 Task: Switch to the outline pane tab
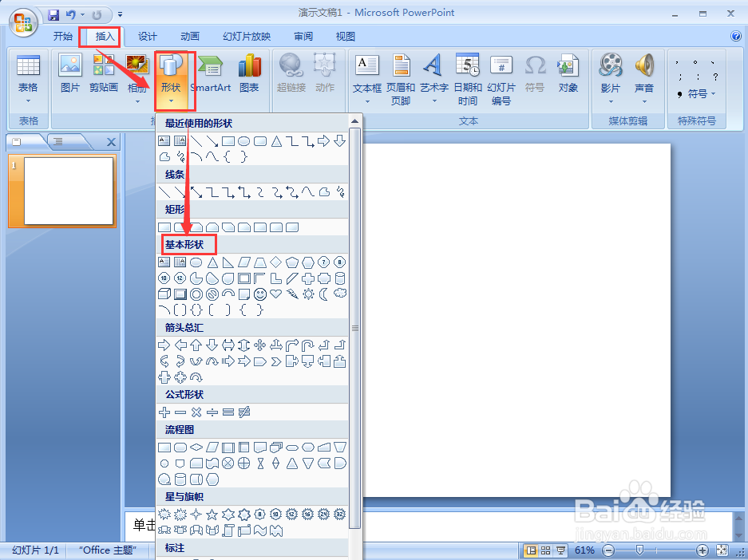58,141
